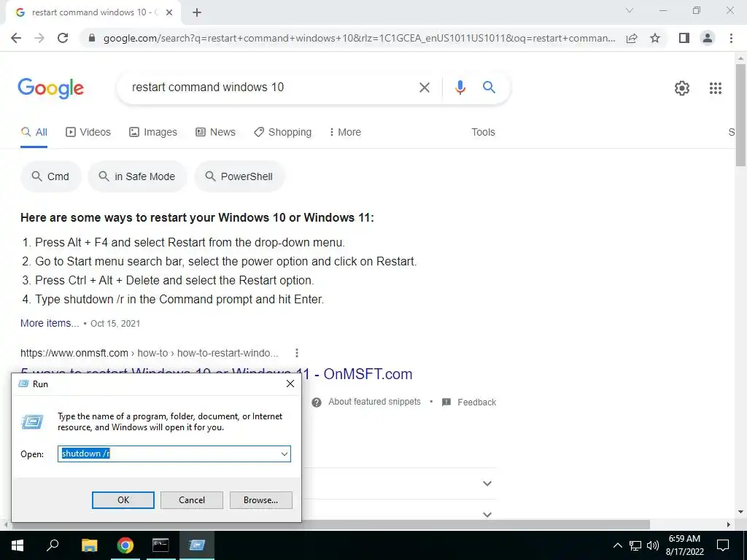The image size is (747, 560).
Task: Click the About featured snippets help icon
Action: point(317,402)
